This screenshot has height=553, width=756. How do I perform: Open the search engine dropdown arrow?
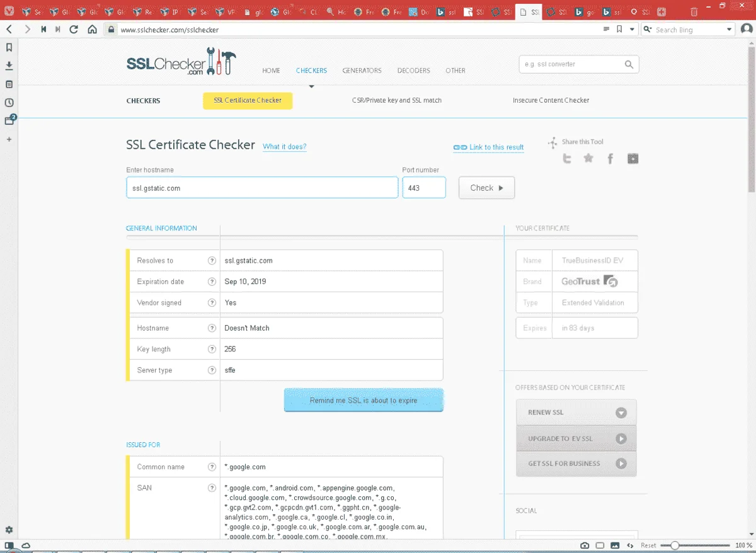click(730, 29)
